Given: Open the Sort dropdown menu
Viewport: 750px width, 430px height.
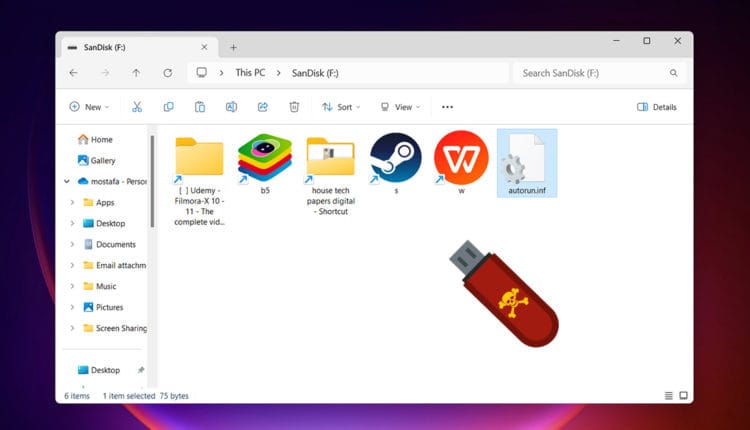Looking at the screenshot, I should coord(341,107).
